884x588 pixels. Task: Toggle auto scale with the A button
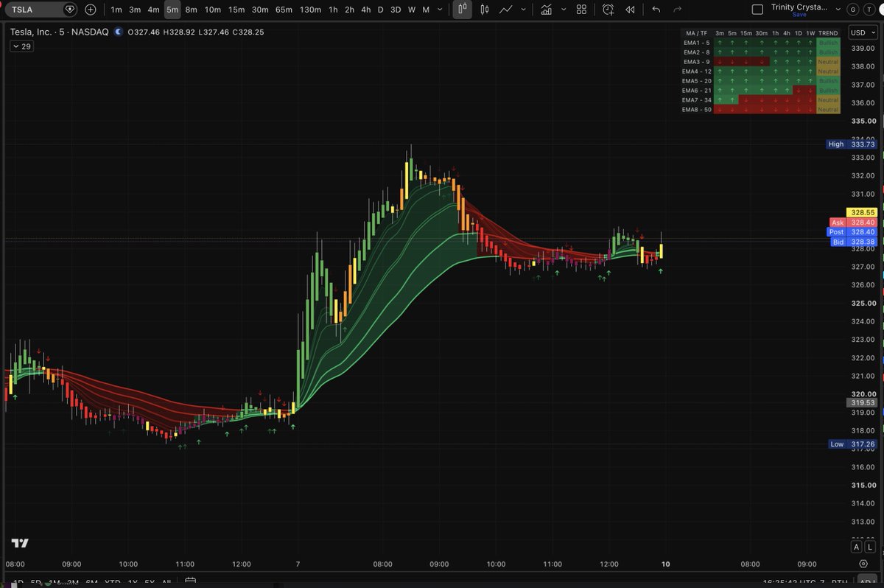tap(856, 547)
